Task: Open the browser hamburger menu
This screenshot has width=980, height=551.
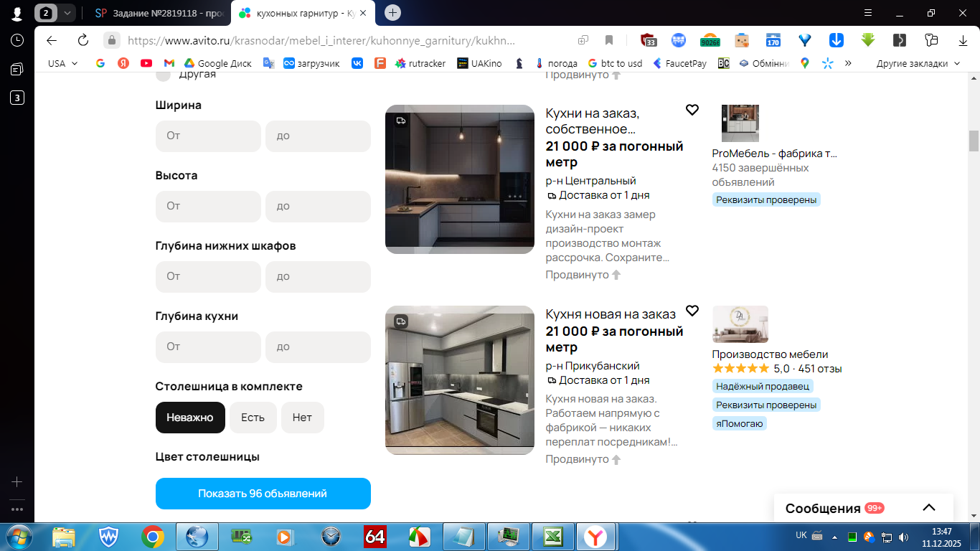Action: 868,13
